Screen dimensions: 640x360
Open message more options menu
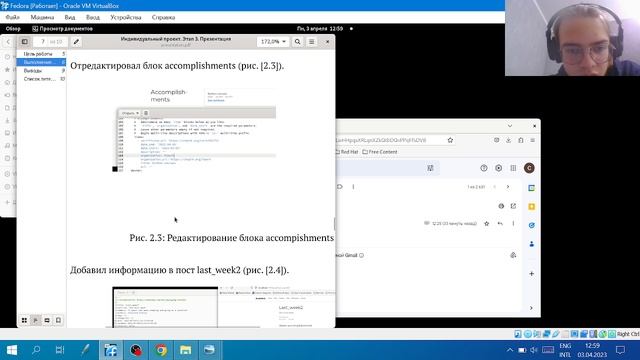(x=513, y=223)
